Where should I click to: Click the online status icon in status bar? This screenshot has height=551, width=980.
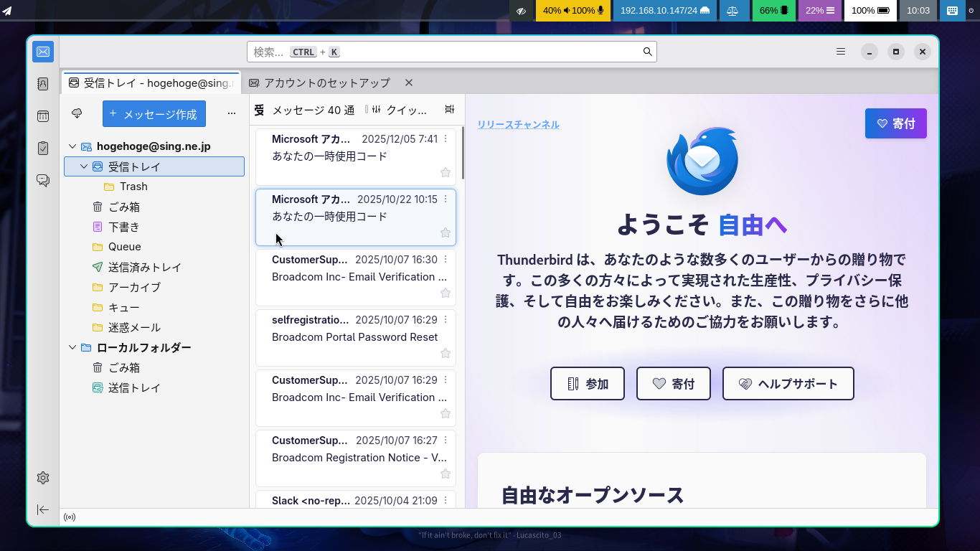pos(70,517)
